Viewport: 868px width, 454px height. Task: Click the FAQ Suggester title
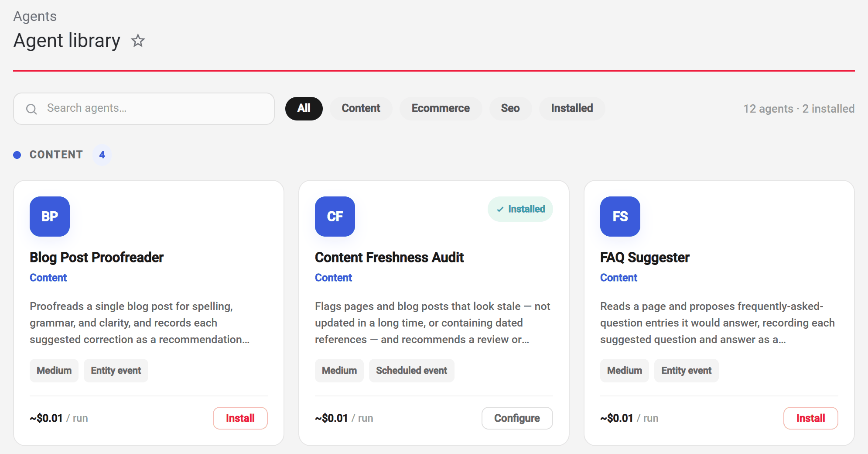pos(645,258)
